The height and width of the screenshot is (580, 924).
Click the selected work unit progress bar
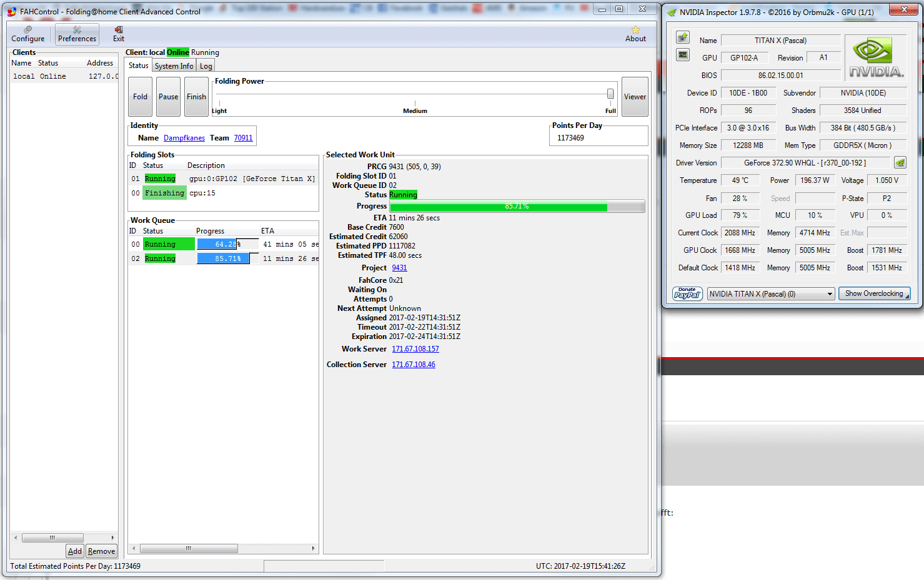click(517, 206)
